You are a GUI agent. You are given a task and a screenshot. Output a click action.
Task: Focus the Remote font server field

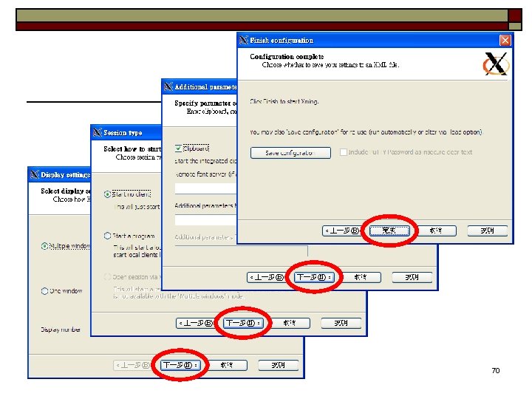[205, 188]
